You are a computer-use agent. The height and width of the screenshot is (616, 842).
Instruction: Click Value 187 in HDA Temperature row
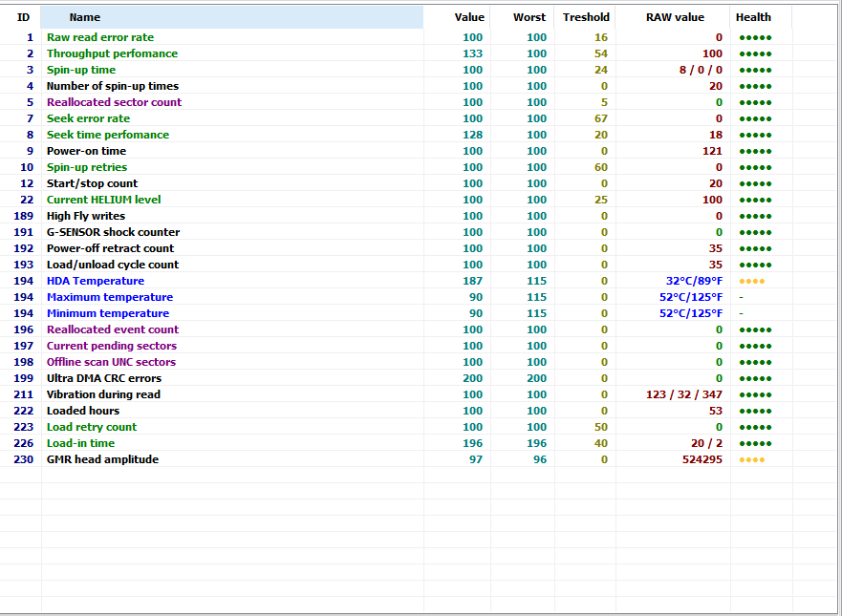(x=472, y=281)
